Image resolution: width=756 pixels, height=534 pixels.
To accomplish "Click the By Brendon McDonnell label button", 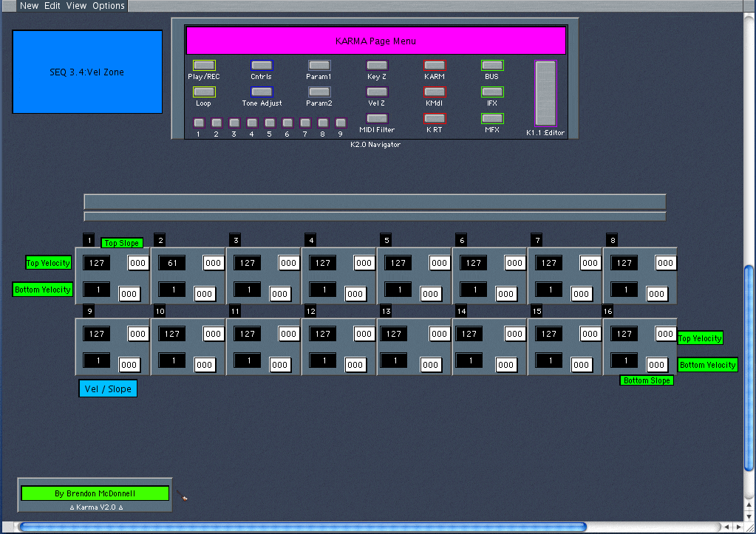I will (95, 493).
